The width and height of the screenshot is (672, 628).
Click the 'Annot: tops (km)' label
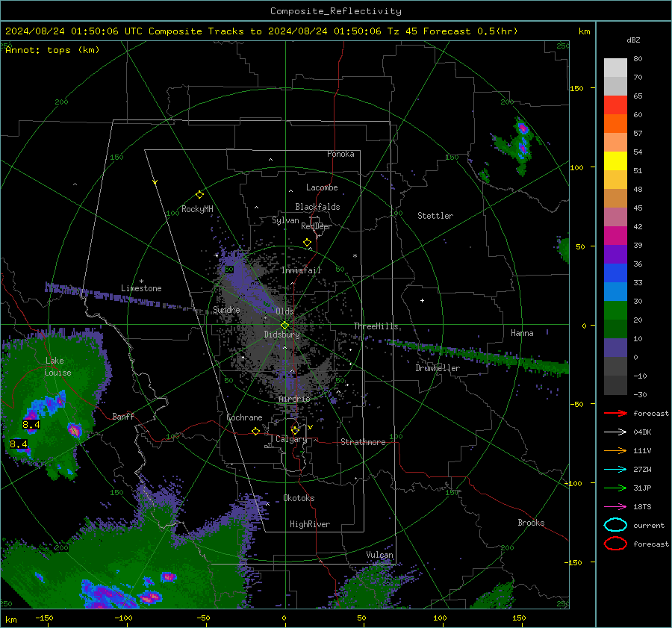(52, 50)
